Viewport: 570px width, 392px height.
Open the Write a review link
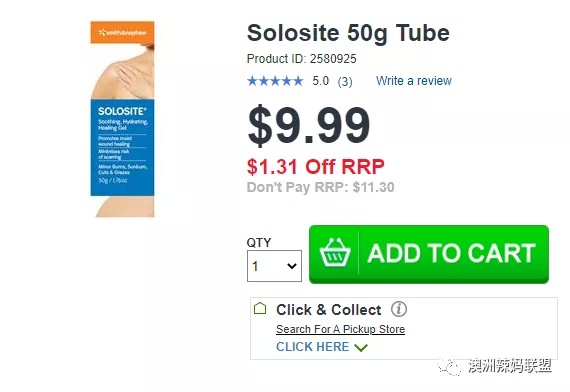pos(414,81)
